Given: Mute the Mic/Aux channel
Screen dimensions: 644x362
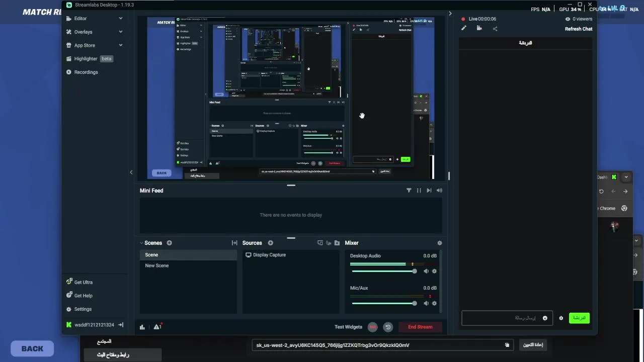Looking at the screenshot, I should [426, 303].
